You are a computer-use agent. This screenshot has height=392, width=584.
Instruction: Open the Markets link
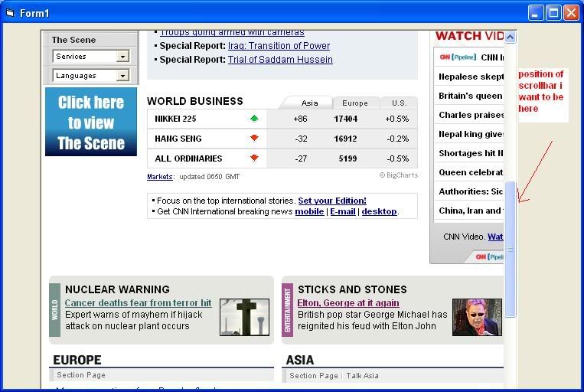pos(159,177)
